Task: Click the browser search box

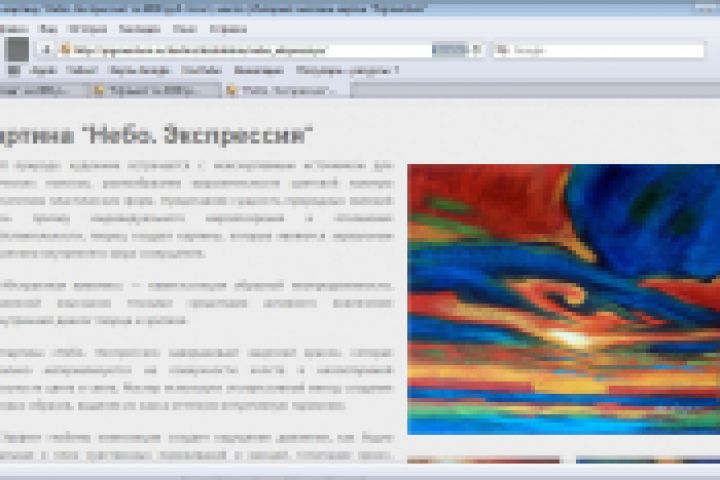Action: pyautogui.click(x=599, y=50)
